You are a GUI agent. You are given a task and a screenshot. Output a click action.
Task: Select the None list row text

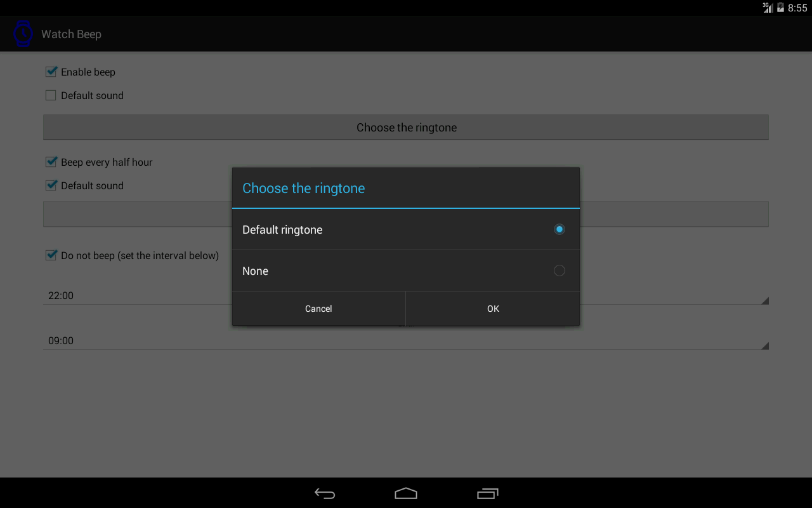click(x=255, y=271)
